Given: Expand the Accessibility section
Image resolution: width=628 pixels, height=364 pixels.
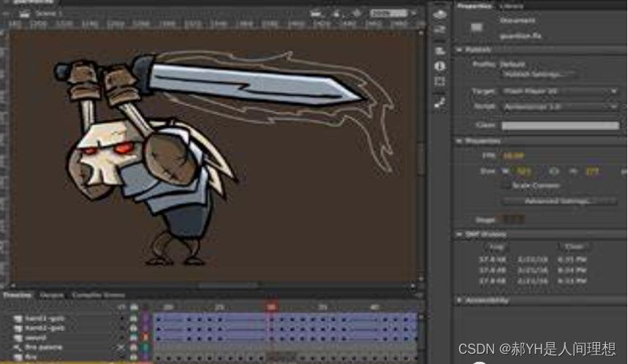Looking at the screenshot, I should pos(459,300).
